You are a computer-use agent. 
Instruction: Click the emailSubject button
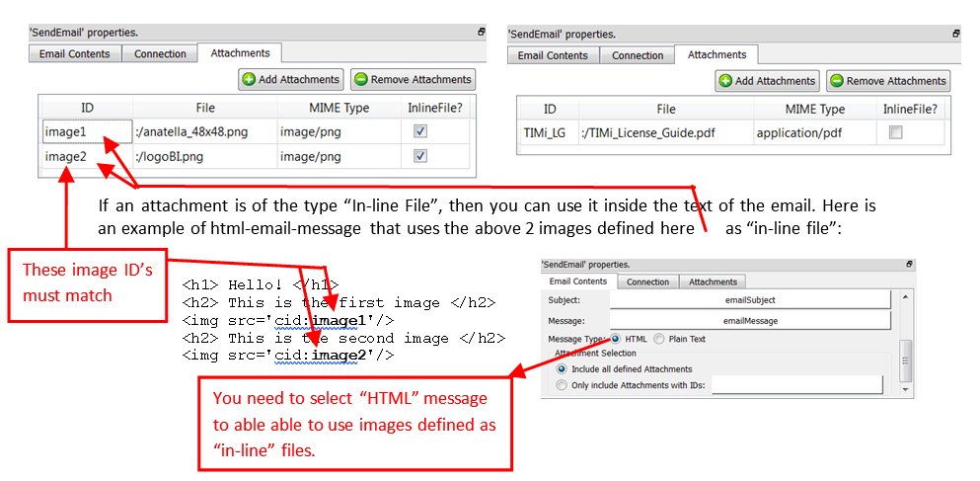coord(750,299)
